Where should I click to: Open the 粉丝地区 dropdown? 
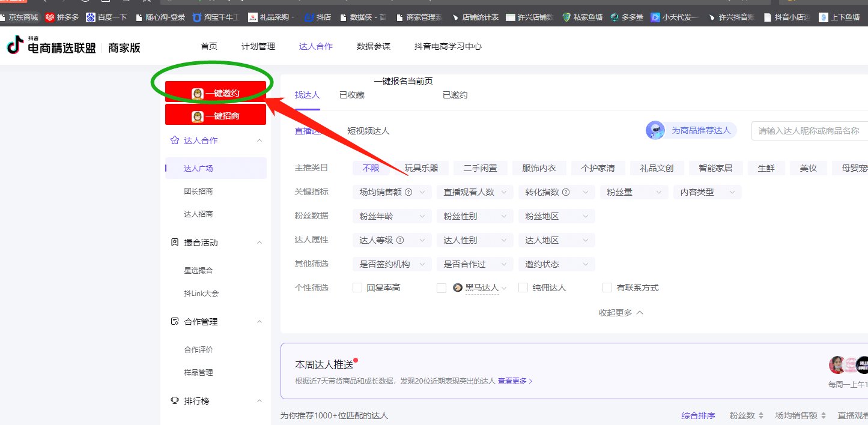click(556, 216)
